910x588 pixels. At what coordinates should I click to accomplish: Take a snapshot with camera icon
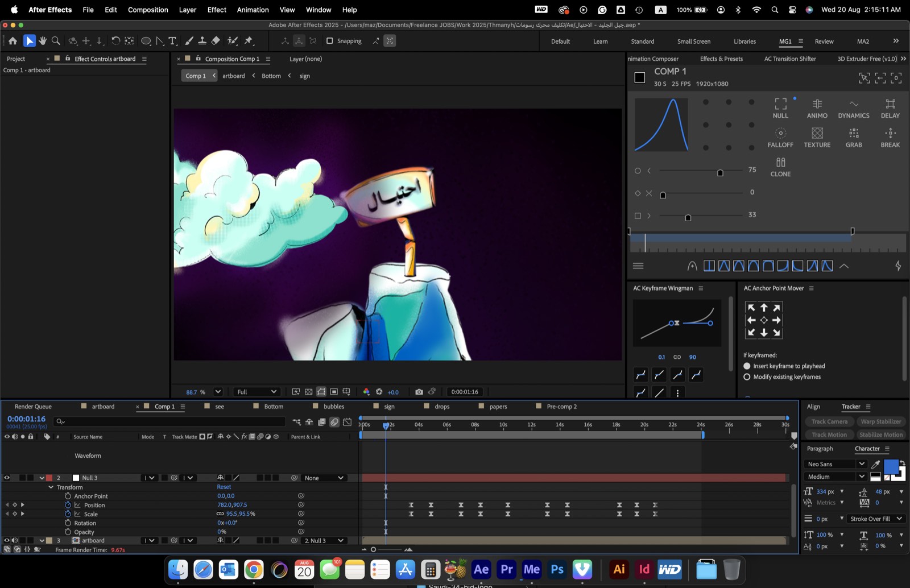click(x=419, y=392)
